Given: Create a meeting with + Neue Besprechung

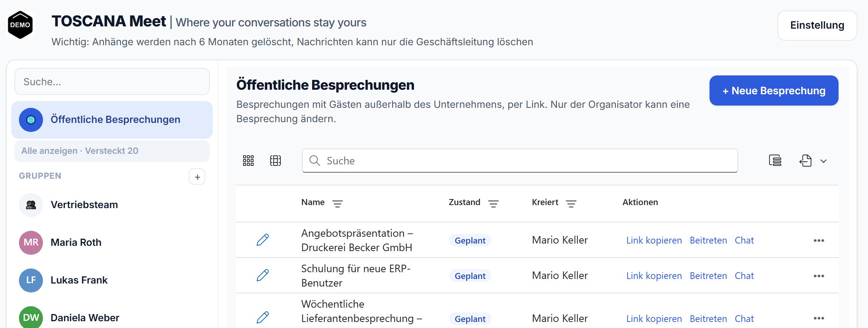Looking at the screenshot, I should coord(774,90).
